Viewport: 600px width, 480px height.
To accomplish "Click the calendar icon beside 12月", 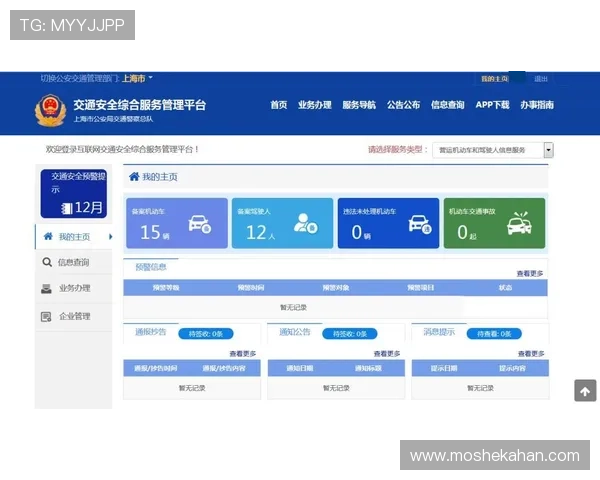I will [x=67, y=208].
